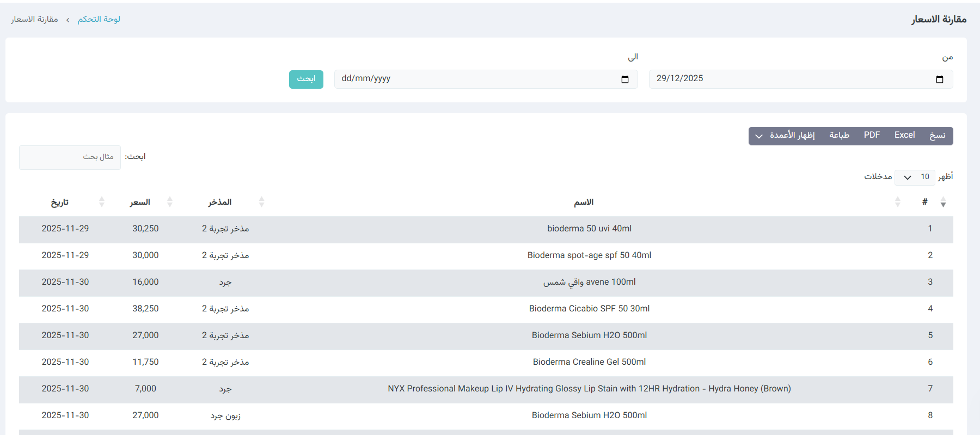Select Bioderma Cicabio SPF 50 30ml
The height and width of the screenshot is (435, 980).
589,309
